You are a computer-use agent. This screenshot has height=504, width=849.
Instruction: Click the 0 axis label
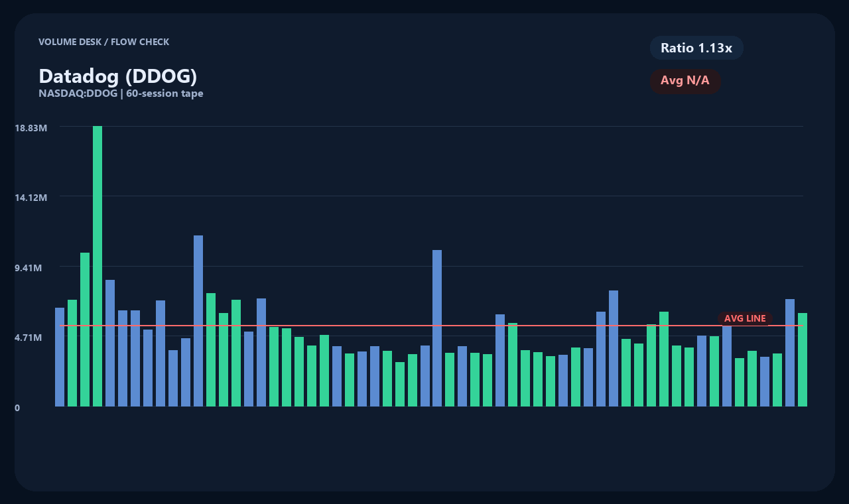(17, 408)
